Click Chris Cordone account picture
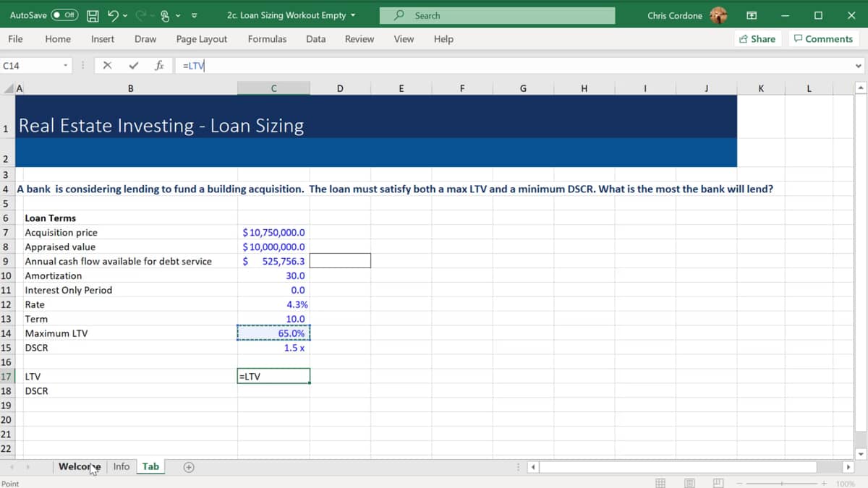The width and height of the screenshot is (868, 488). pyautogui.click(x=718, y=15)
